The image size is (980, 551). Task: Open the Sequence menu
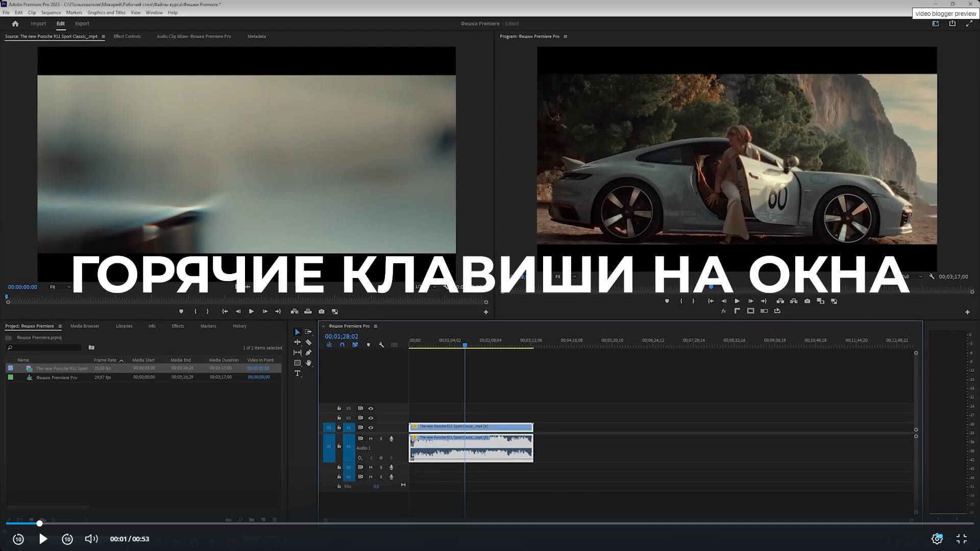[51, 12]
